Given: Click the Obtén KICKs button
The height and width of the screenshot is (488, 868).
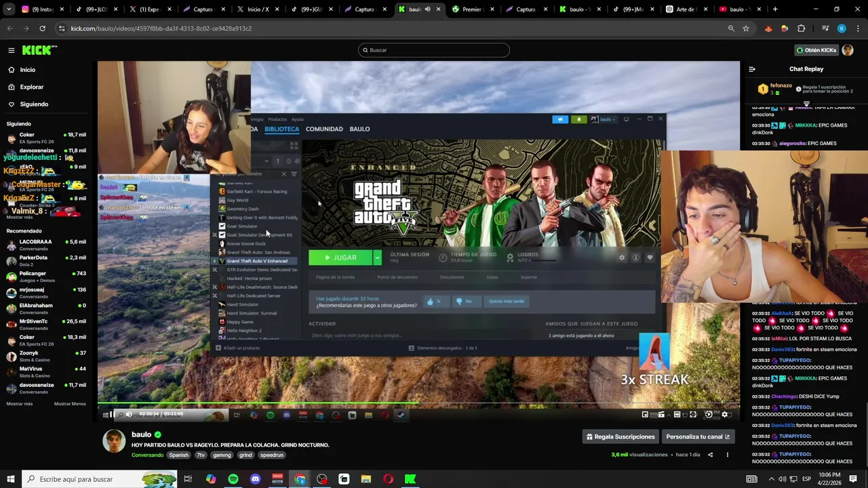Looking at the screenshot, I should 816,50.
